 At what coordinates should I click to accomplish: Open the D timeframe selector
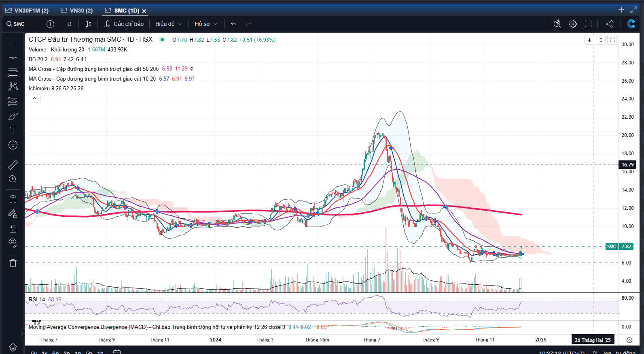point(69,24)
